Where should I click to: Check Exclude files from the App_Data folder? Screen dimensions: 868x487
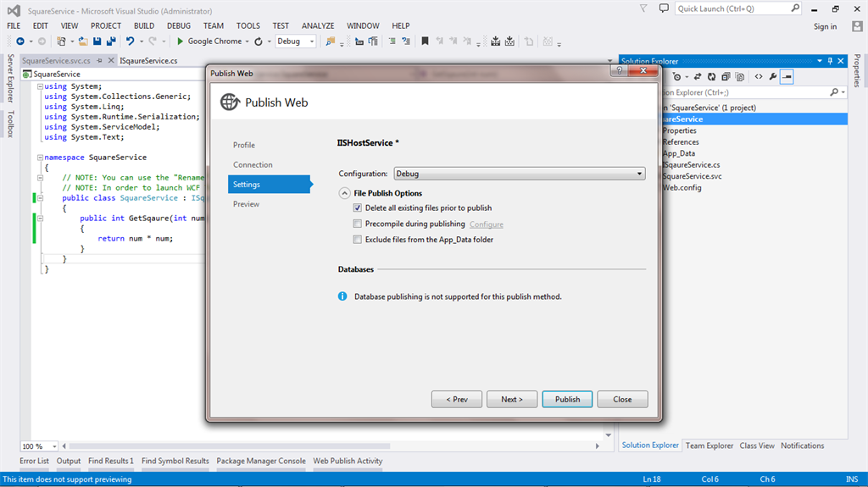[358, 240]
